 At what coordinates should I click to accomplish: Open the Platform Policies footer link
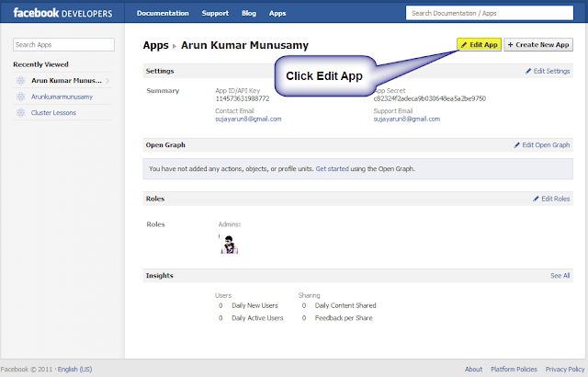coord(514,369)
